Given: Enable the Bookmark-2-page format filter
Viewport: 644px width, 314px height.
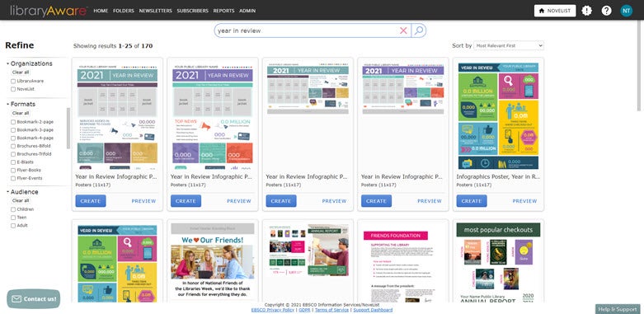Looking at the screenshot, I should (x=13, y=122).
